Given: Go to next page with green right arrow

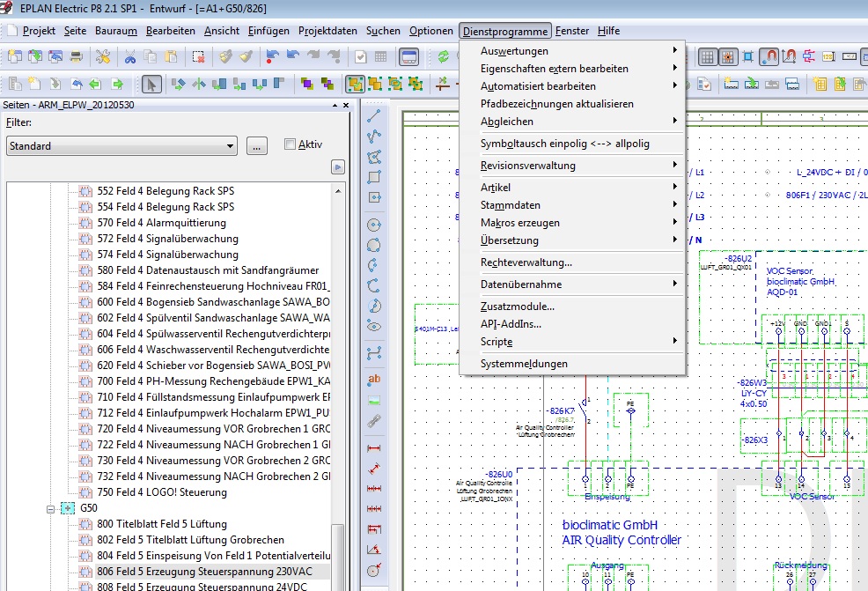Looking at the screenshot, I should tap(117, 85).
